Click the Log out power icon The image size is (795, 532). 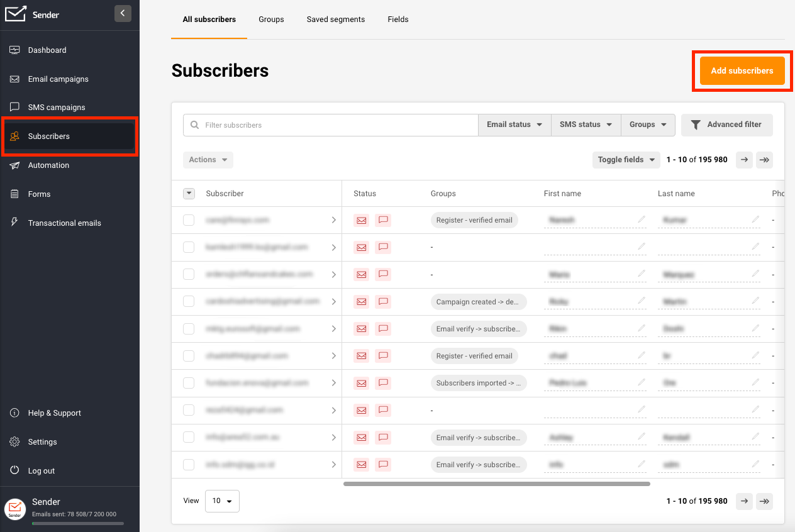(14, 471)
